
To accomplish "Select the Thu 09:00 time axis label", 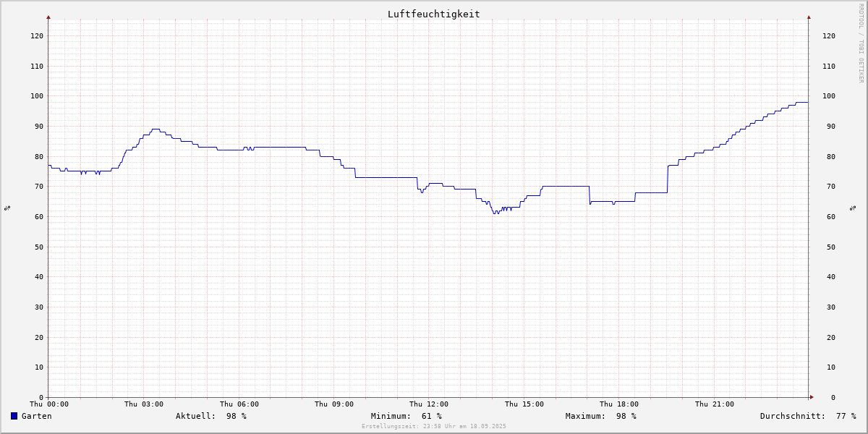I will click(334, 404).
